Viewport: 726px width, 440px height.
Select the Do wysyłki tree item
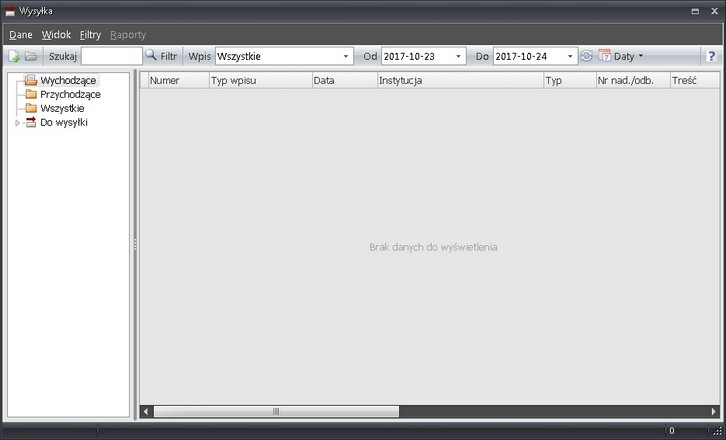64,122
